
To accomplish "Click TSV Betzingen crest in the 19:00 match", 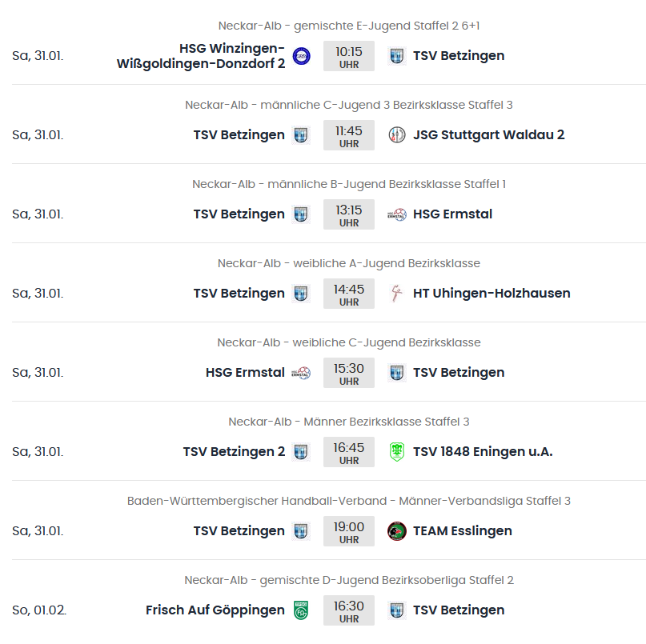I will (301, 531).
